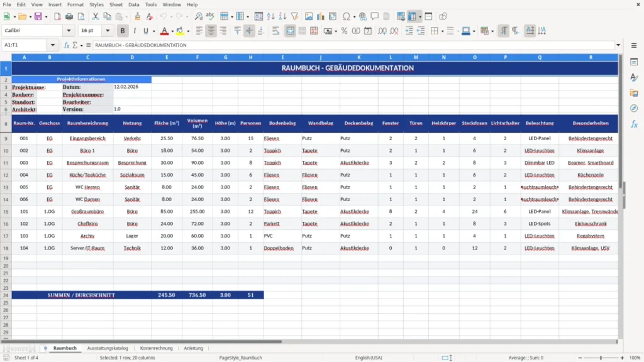Open background color dropdown arrow
Viewport: 644px width, 362px height.
coord(188,31)
